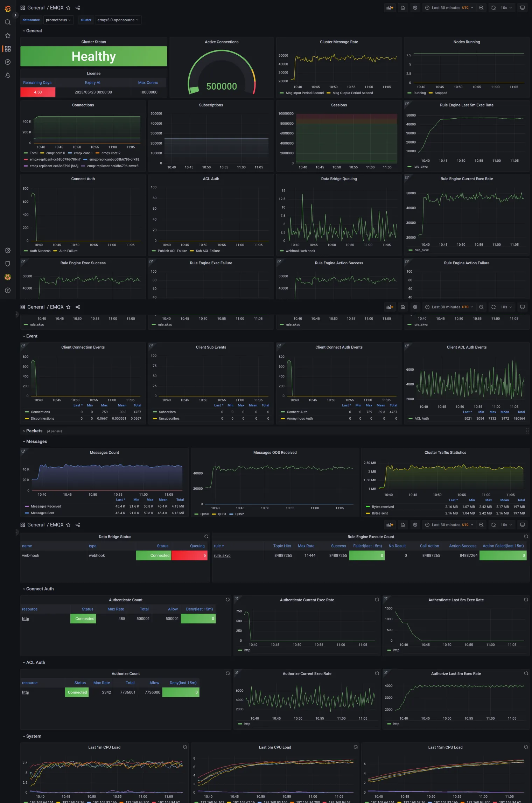Toggle the Disconnections legend series
The height and width of the screenshot is (803, 532).
(42, 419)
